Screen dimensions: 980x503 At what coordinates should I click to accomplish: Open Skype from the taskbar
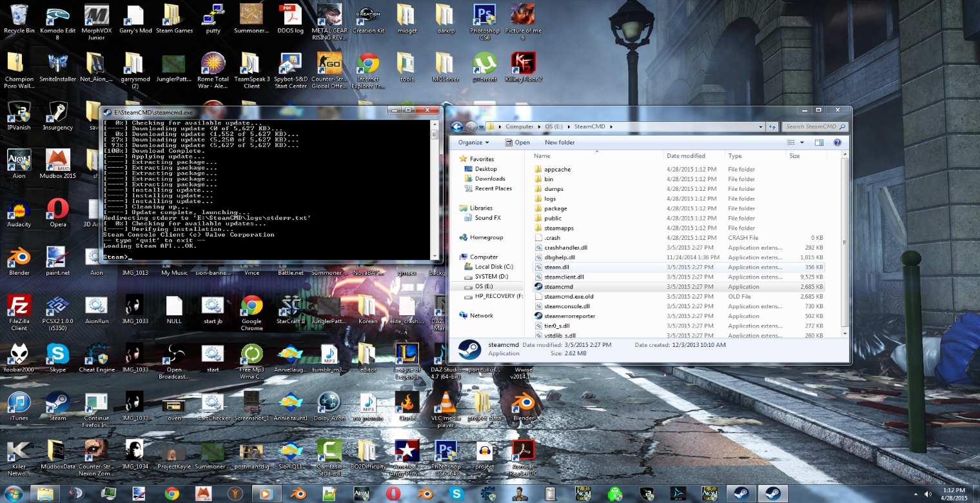pyautogui.click(x=457, y=493)
